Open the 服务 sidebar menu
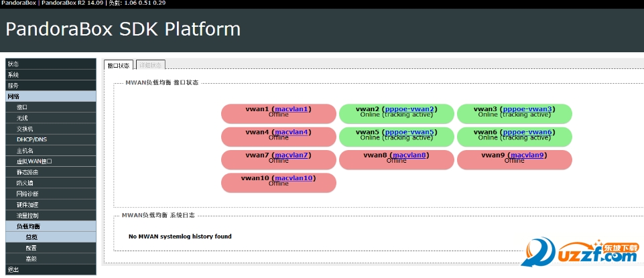 pos(51,86)
